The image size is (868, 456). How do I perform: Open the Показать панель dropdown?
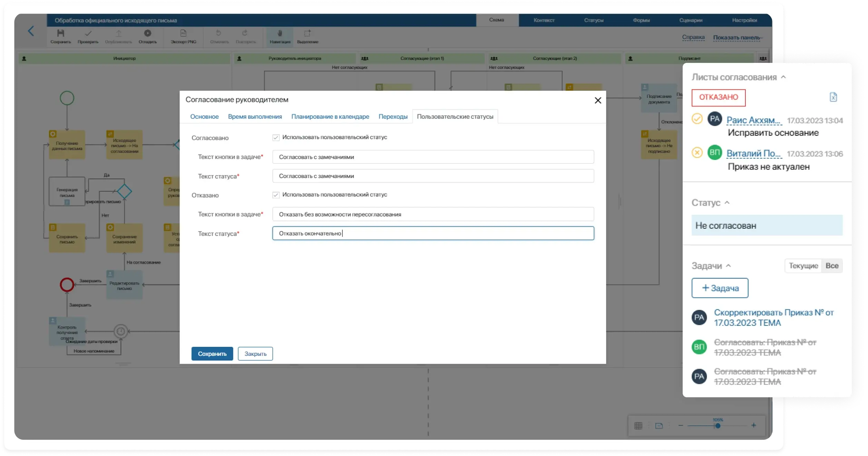(x=738, y=38)
